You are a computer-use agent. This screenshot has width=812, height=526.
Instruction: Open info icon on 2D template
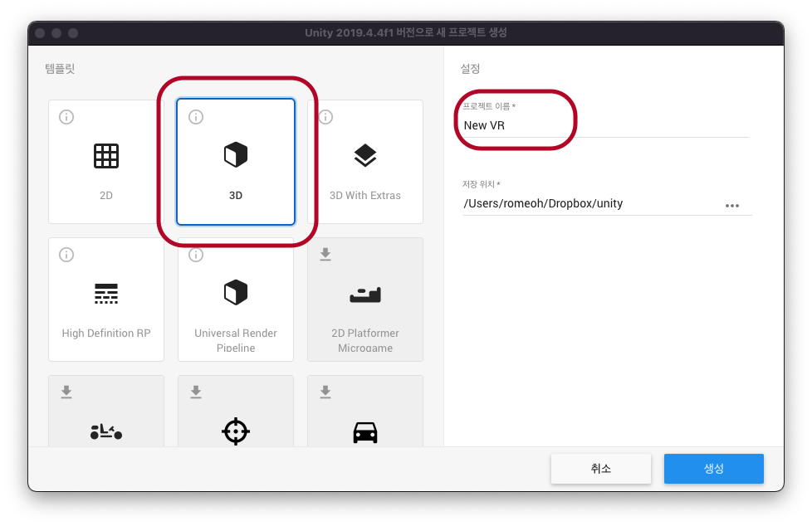(x=66, y=117)
